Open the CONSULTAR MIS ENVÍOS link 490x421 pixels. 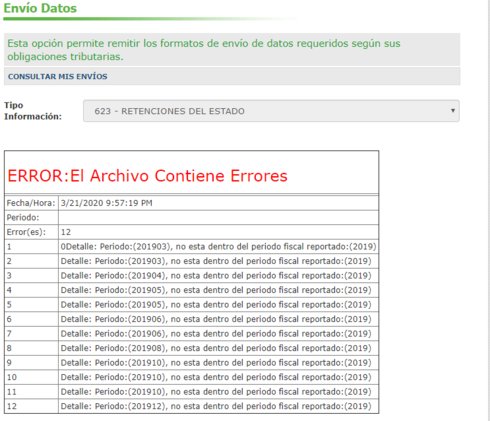pyautogui.click(x=58, y=76)
